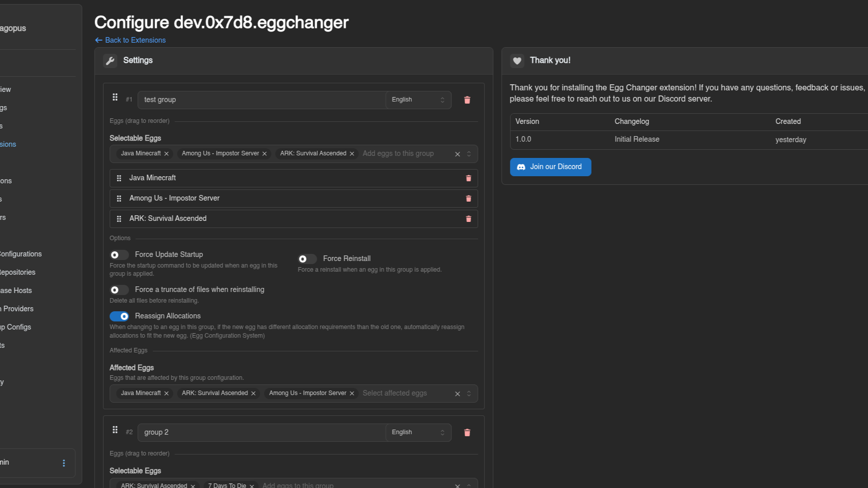Open English language dropdown for group 2
The width and height of the screenshot is (868, 488).
tap(418, 433)
